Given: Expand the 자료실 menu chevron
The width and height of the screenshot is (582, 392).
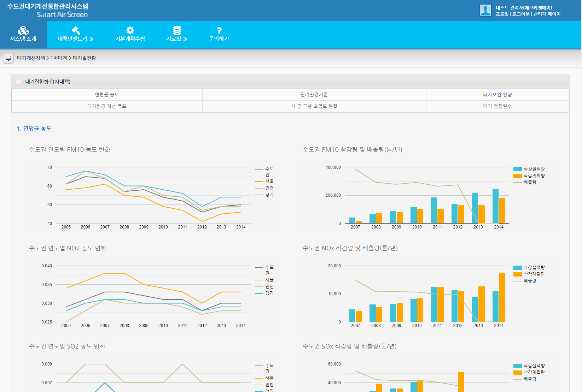Looking at the screenshot, I should point(185,39).
